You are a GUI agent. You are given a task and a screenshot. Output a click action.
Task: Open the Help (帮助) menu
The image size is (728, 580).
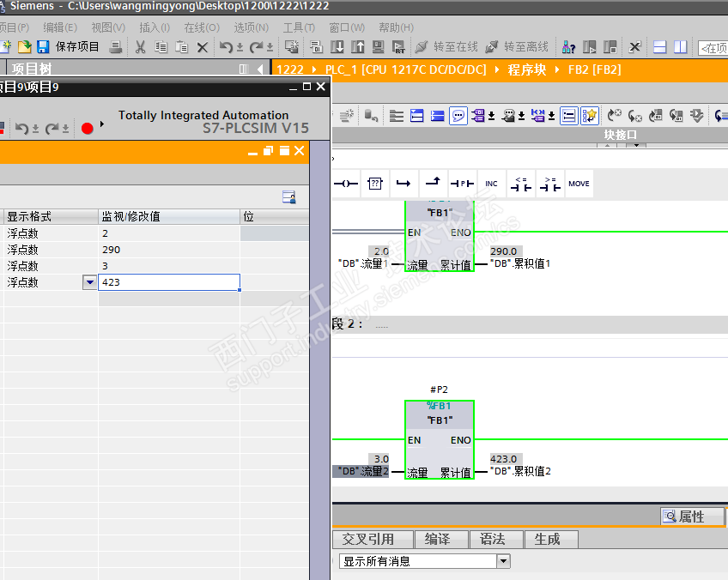(396, 27)
